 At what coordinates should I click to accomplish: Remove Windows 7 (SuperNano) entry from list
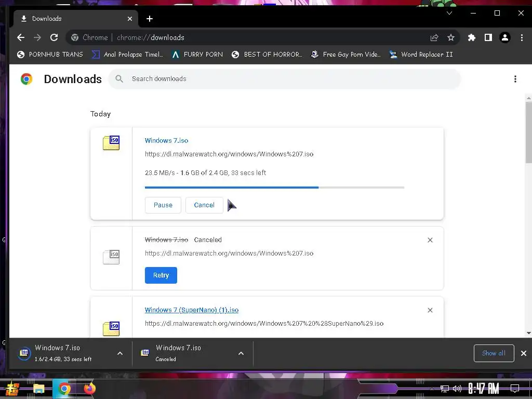(x=430, y=310)
